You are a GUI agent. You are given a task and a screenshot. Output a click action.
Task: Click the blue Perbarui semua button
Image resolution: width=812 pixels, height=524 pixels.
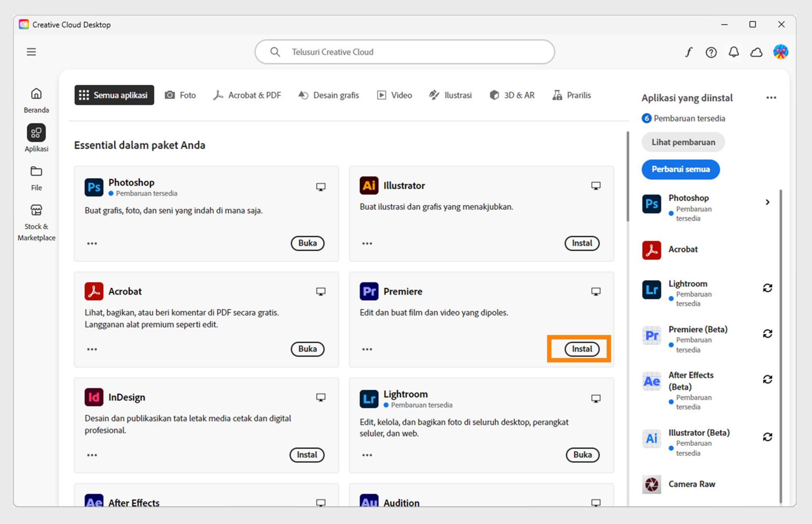point(680,169)
